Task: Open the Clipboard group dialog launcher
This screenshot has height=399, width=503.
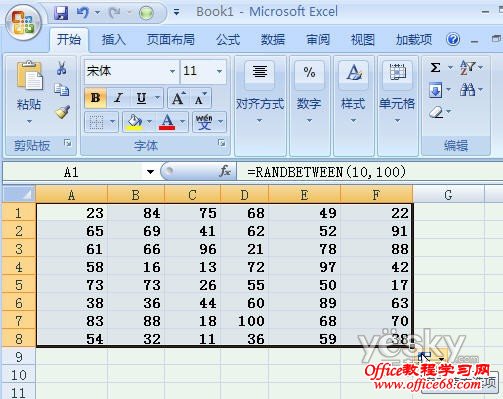Action: pyautogui.click(x=68, y=143)
